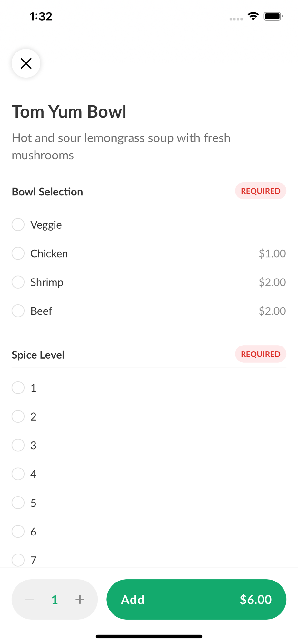The image size is (298, 644).
Task: Tap the Bowl Selection REQUIRED badge
Action: [x=261, y=191]
